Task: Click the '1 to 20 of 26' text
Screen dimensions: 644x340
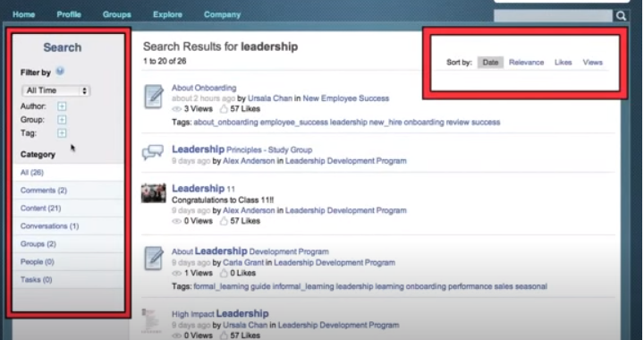Action: click(165, 61)
